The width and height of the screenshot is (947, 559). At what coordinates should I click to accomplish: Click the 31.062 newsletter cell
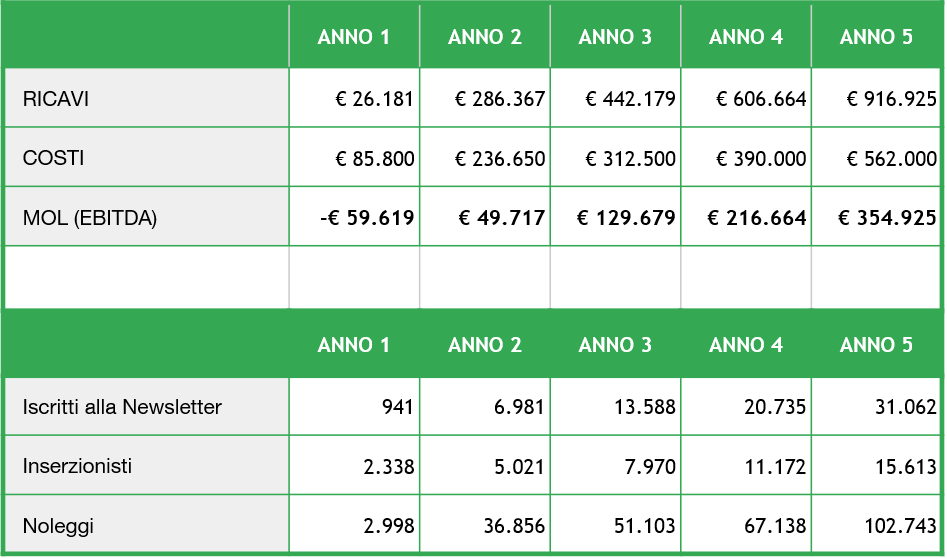click(876, 406)
